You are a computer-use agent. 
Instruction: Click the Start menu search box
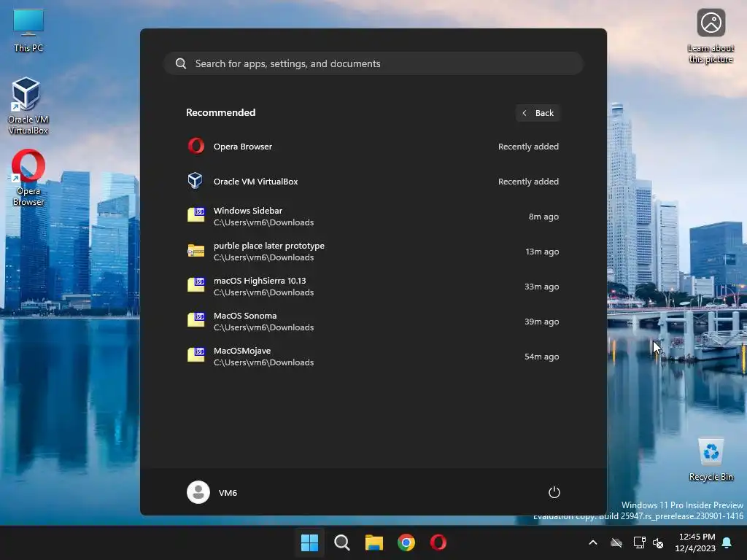coord(373,63)
